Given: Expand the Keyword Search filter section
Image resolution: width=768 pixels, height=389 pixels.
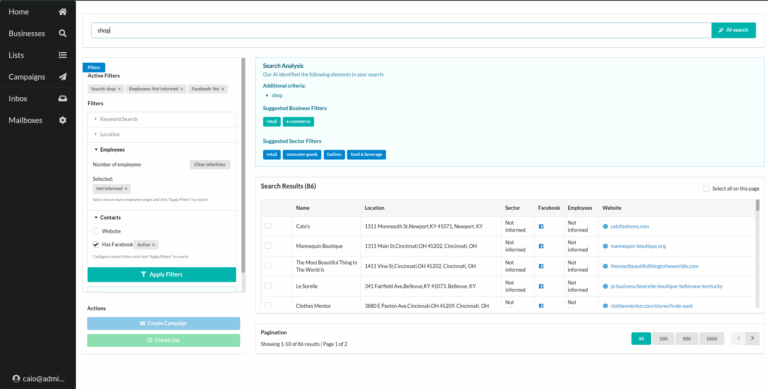Looking at the screenshot, I should 162,119.
